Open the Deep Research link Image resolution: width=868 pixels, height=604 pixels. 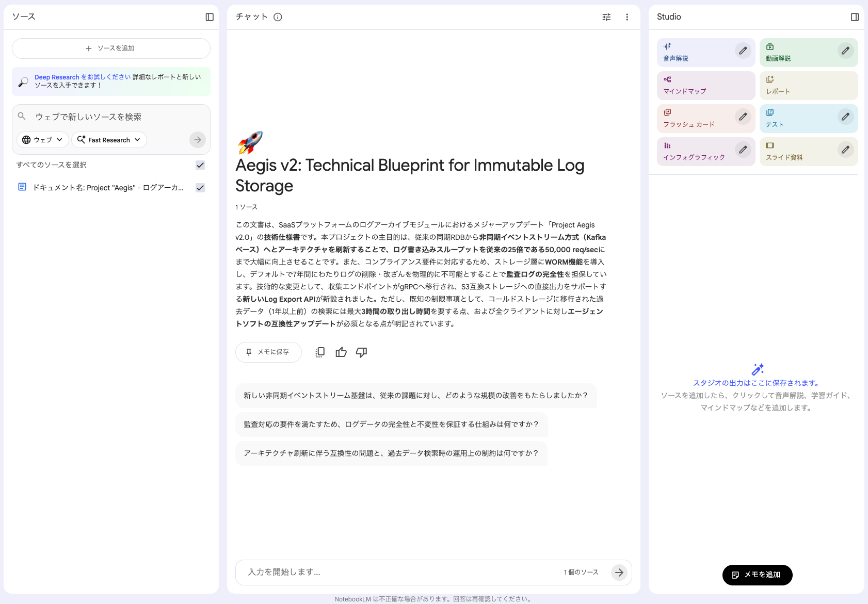(x=57, y=76)
